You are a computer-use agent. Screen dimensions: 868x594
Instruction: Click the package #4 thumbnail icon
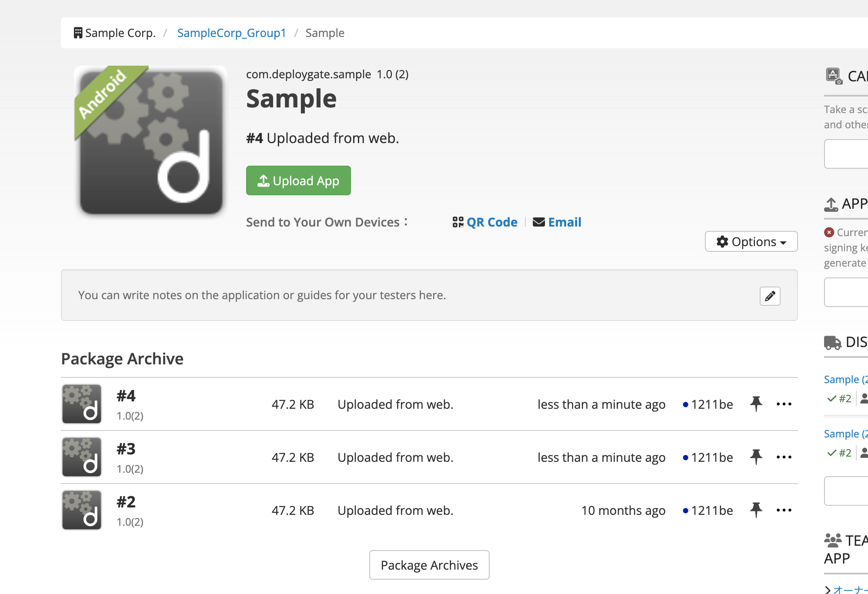82,404
